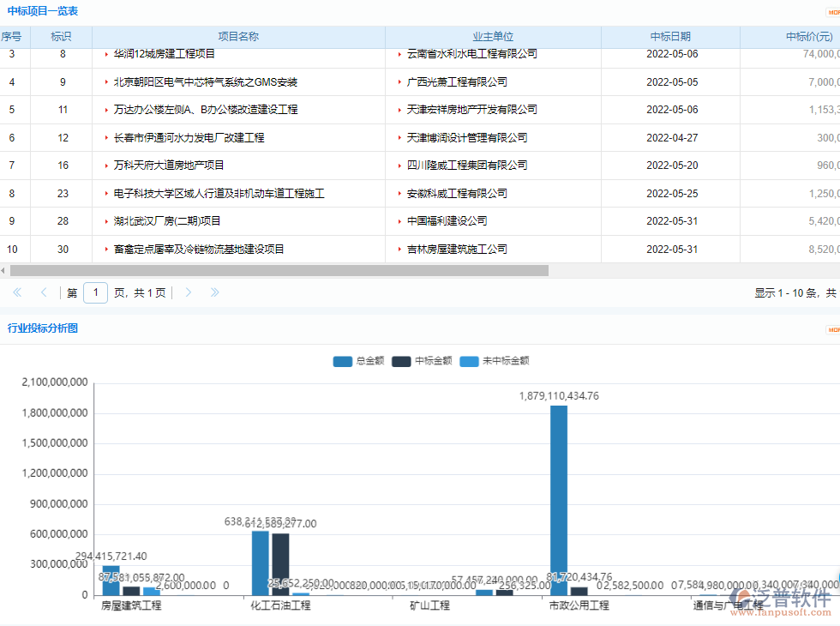Click MORE icon beside 行业投标分析图 title

pyautogui.click(x=832, y=329)
